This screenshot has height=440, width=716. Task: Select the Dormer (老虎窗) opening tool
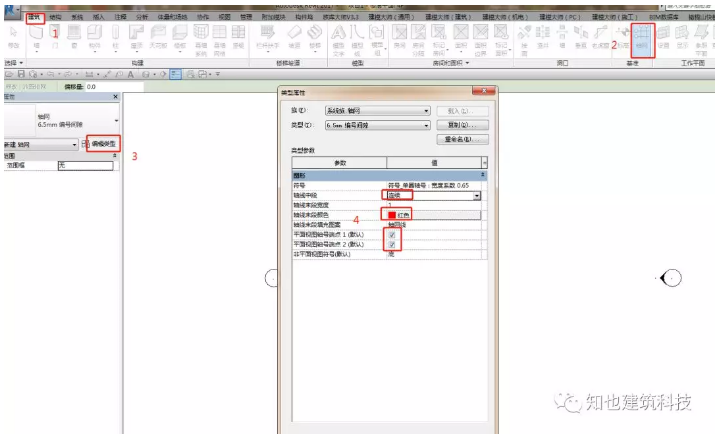click(x=600, y=37)
